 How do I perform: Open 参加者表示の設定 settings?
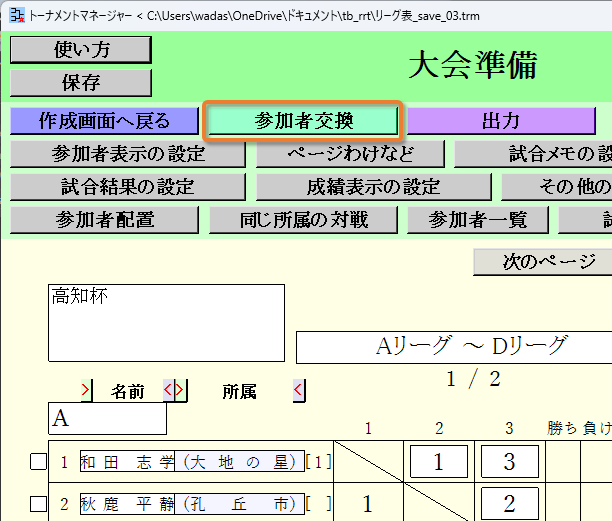click(128, 154)
